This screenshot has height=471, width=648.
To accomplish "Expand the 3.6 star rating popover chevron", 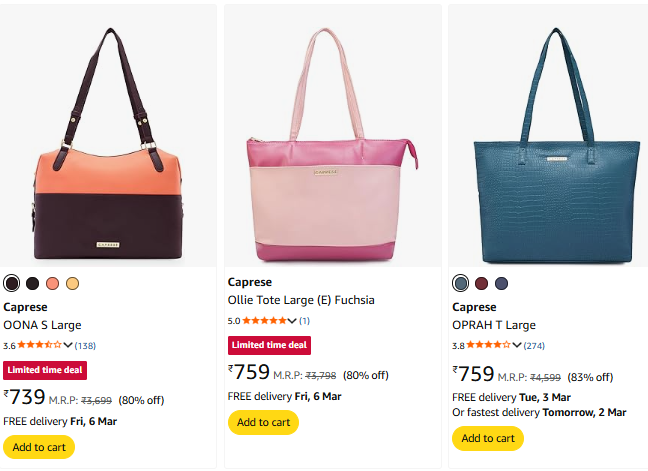I will pos(68,345).
